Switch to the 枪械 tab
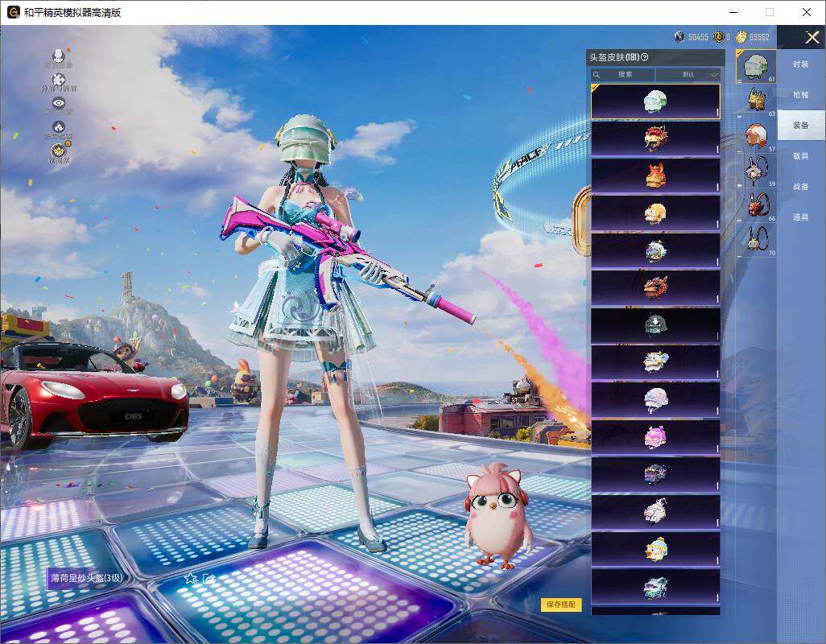This screenshot has width=826, height=644. (x=801, y=95)
